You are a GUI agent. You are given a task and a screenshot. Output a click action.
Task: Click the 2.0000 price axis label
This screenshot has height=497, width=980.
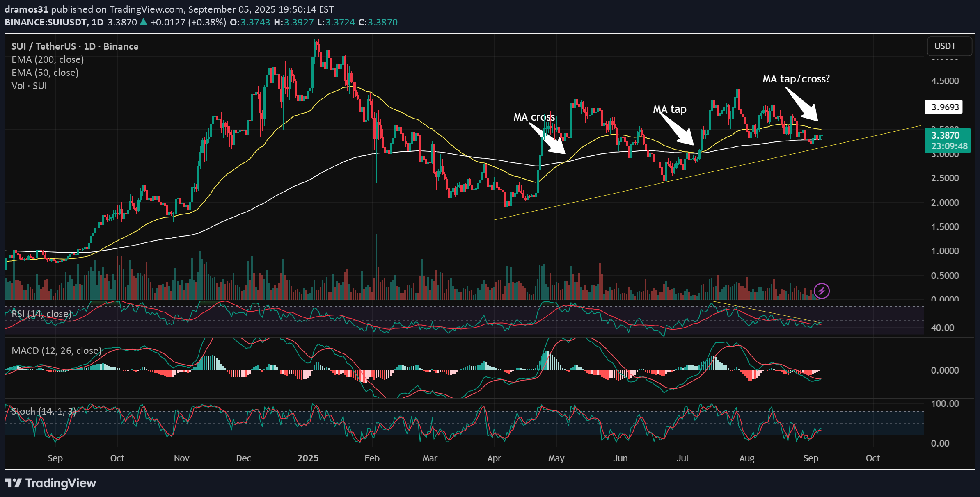(945, 203)
